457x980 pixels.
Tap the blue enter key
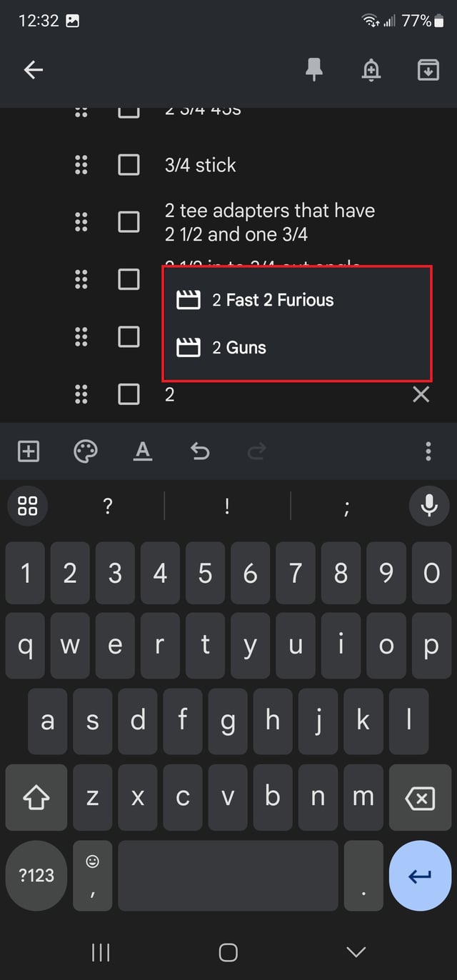(420, 876)
